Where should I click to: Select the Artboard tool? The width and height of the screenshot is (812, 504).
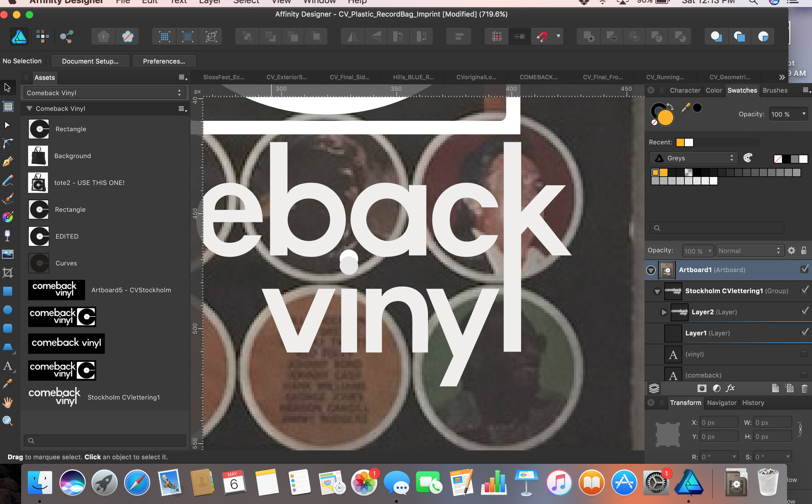coord(7,107)
